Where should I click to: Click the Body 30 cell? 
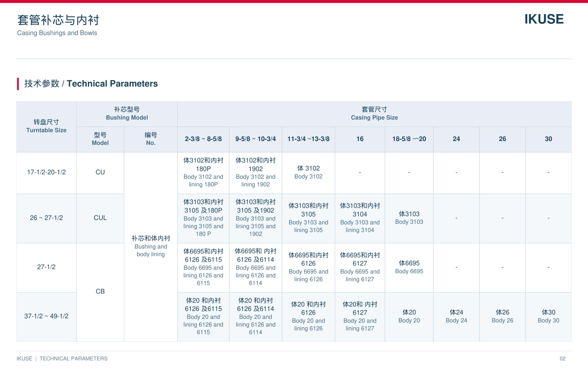tap(548, 316)
